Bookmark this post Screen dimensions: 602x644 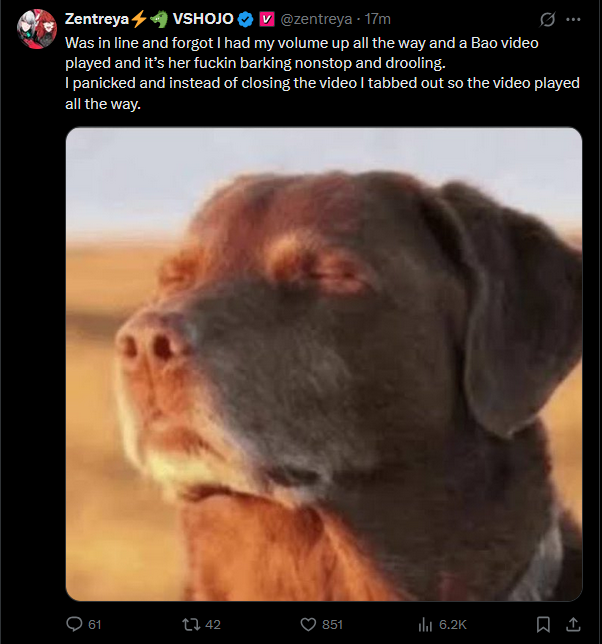(x=543, y=625)
